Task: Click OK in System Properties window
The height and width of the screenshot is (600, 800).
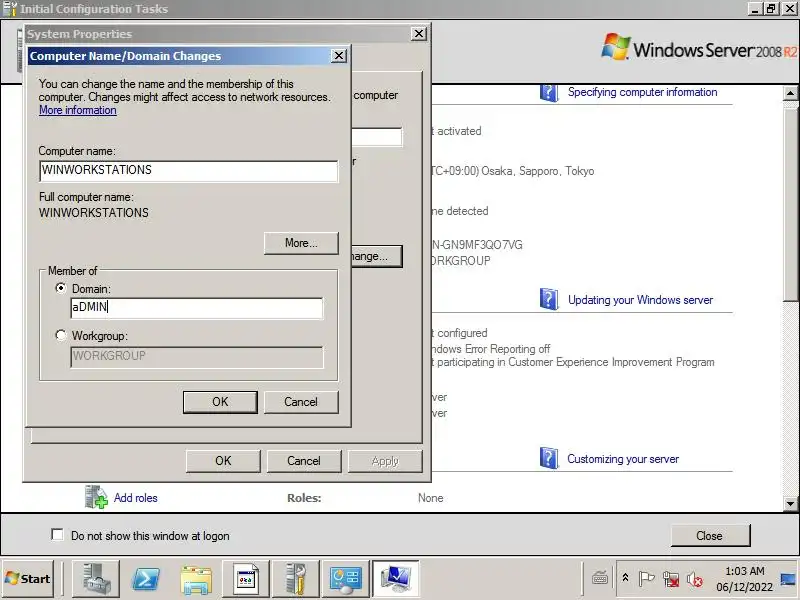Action: point(223,461)
